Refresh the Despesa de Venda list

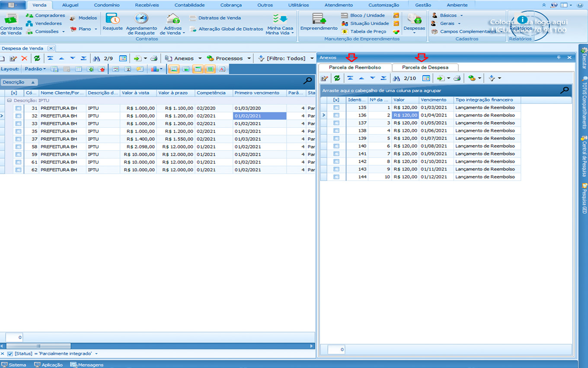coord(37,58)
